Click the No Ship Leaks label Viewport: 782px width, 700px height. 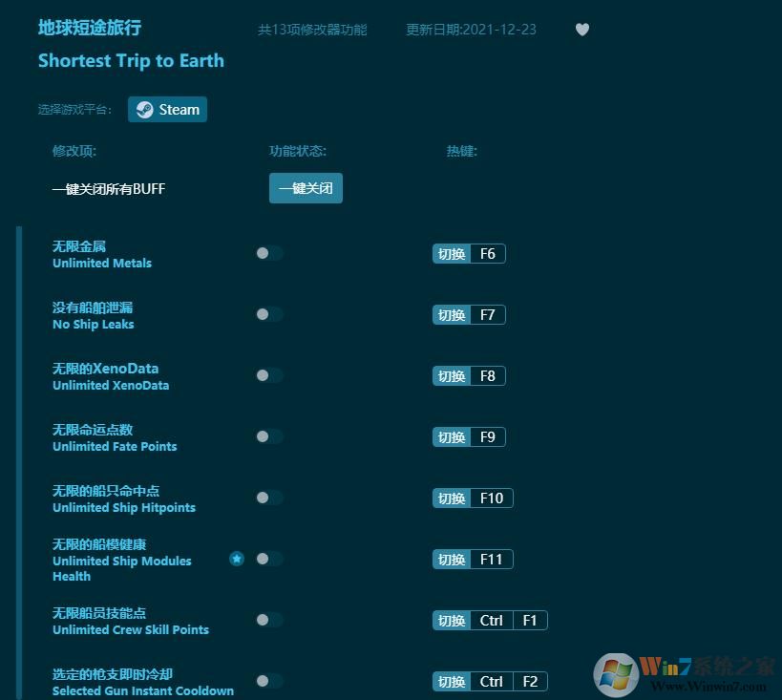(94, 325)
